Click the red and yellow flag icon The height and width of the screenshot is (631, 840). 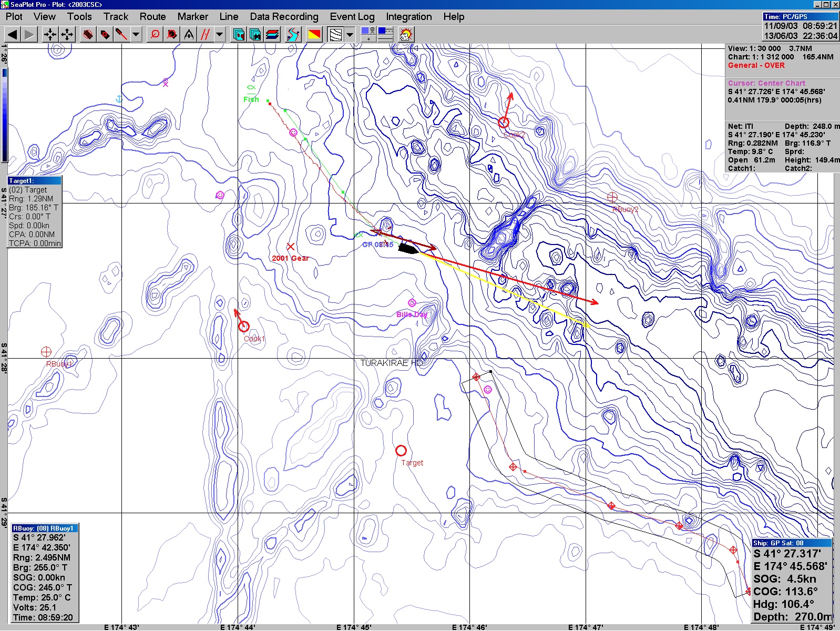pyautogui.click(x=314, y=35)
